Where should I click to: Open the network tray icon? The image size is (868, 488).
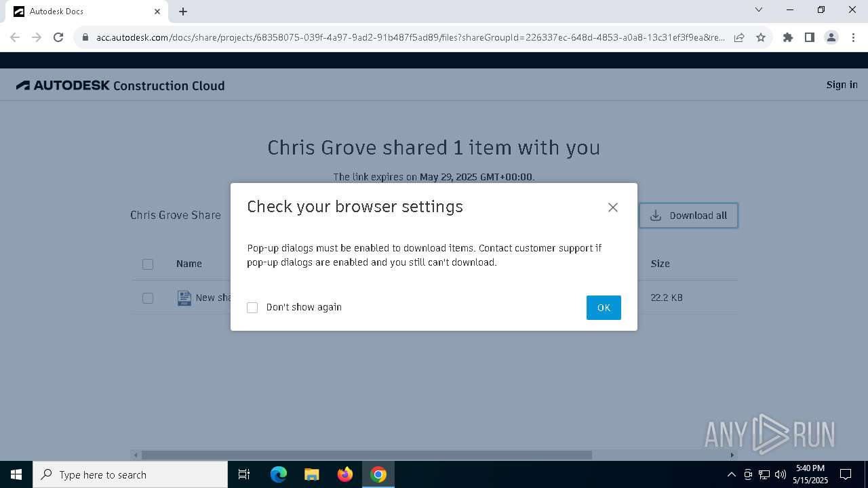(x=764, y=474)
